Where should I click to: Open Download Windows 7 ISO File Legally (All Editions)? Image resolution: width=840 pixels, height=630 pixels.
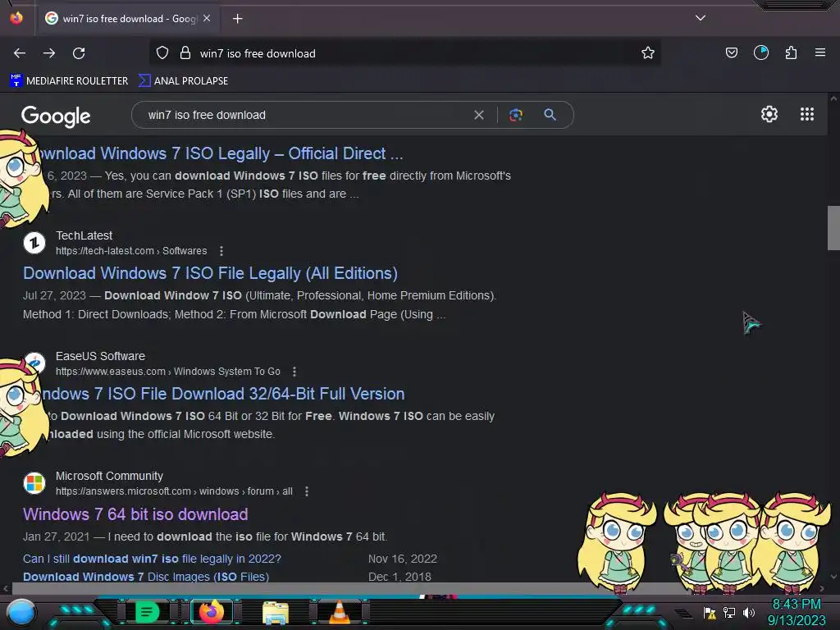[x=210, y=273]
